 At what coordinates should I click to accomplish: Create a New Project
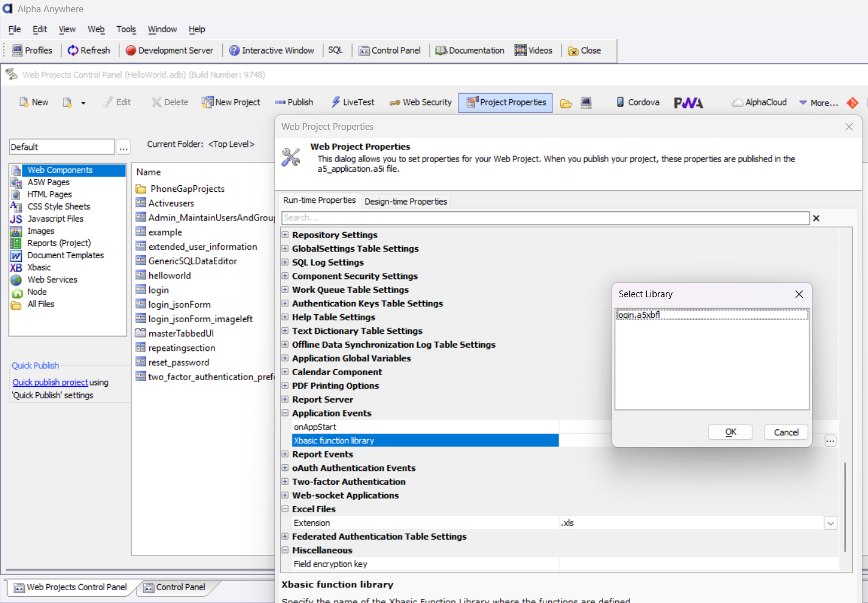[x=231, y=102]
